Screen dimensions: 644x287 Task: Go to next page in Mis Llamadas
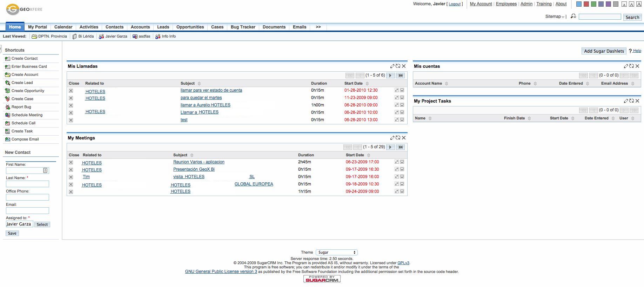pos(390,76)
